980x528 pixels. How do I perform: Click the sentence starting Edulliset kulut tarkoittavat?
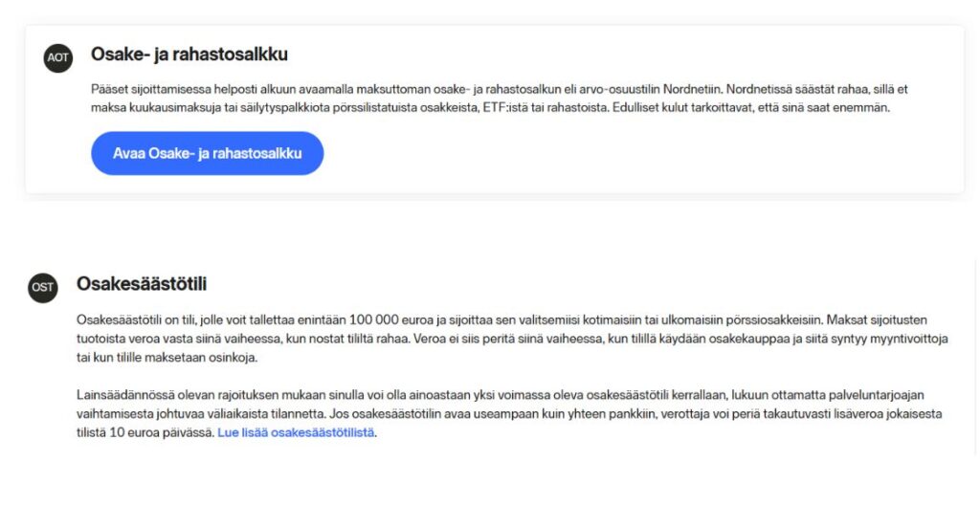pos(749,108)
